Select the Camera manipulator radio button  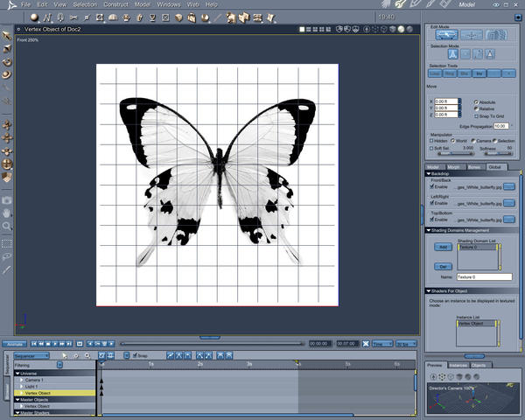click(x=473, y=141)
